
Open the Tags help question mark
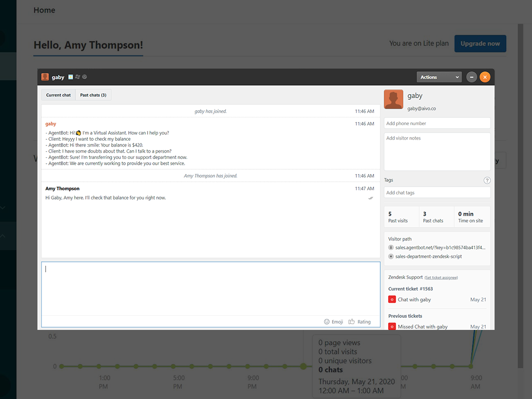coord(487,180)
